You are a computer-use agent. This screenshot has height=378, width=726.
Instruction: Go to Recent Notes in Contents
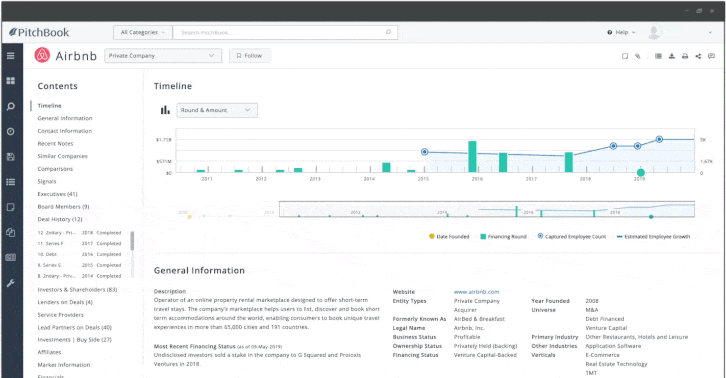pos(56,144)
